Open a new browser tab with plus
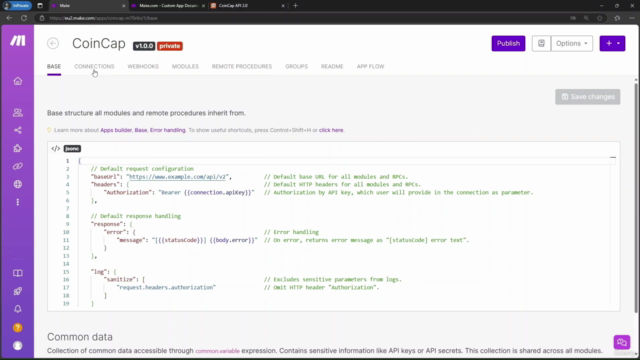Viewport: 640px width, 360px height. pyautogui.click(x=296, y=6)
